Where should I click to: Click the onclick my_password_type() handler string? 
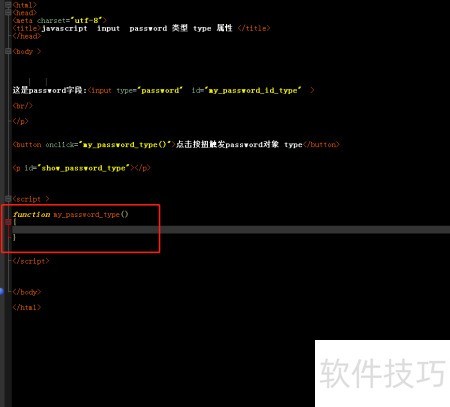coord(126,145)
